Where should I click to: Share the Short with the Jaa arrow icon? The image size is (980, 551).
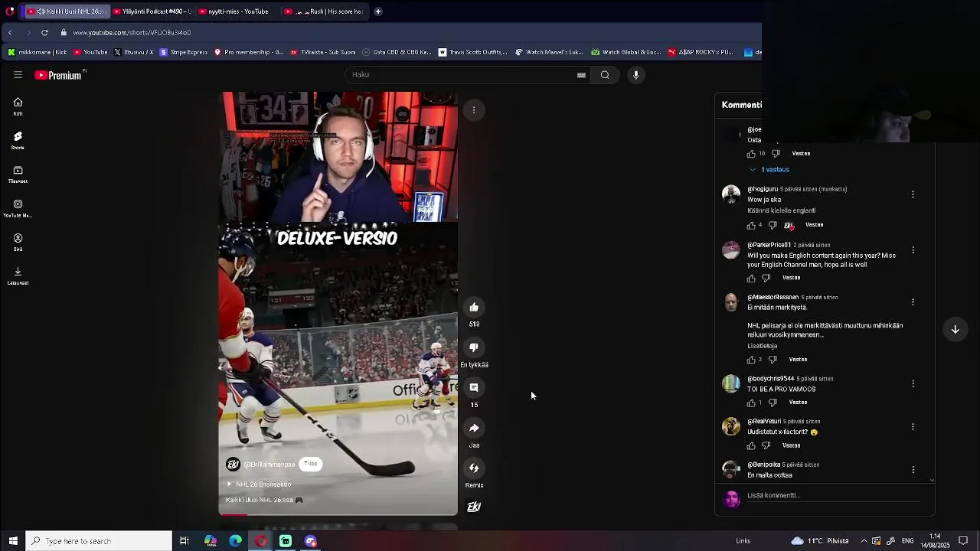474,428
